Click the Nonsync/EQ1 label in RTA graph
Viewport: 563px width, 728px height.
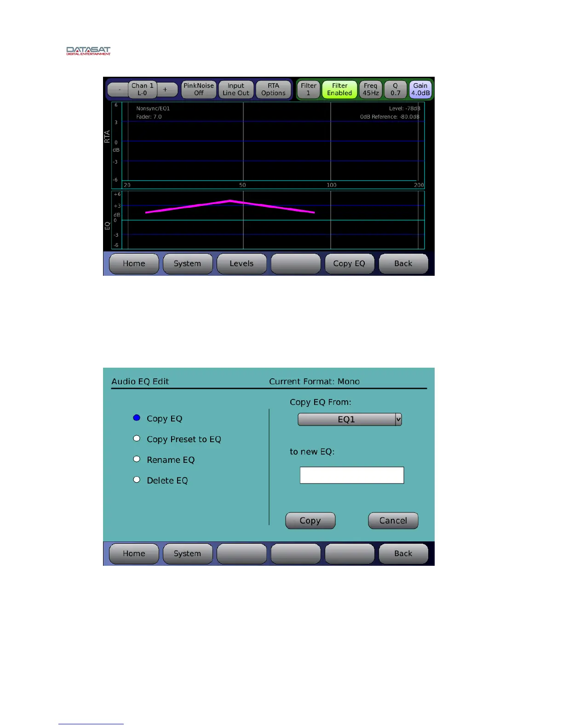[153, 108]
